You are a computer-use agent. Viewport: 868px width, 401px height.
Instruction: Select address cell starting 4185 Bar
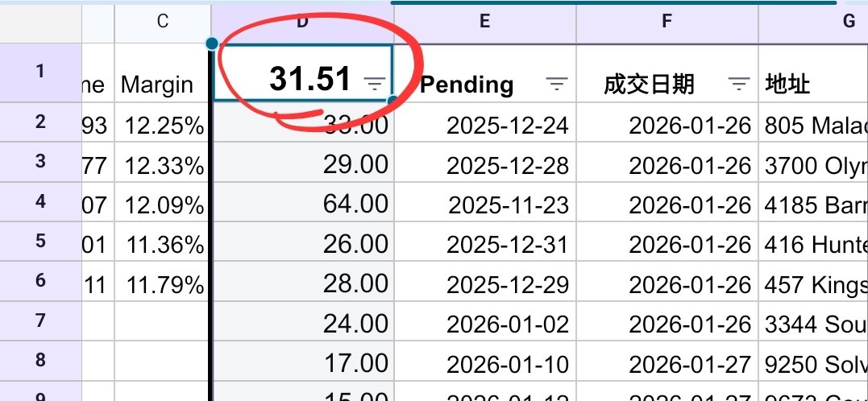pos(813,202)
